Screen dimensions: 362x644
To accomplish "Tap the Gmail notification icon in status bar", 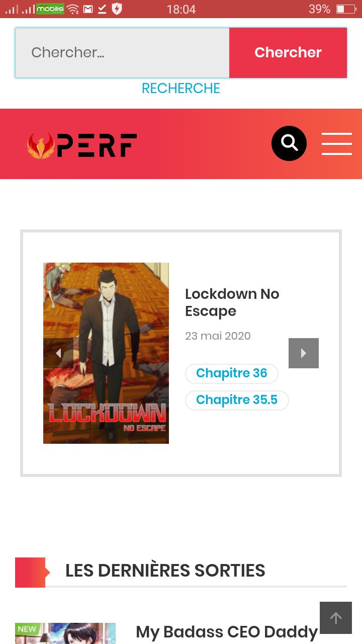I will (x=88, y=9).
